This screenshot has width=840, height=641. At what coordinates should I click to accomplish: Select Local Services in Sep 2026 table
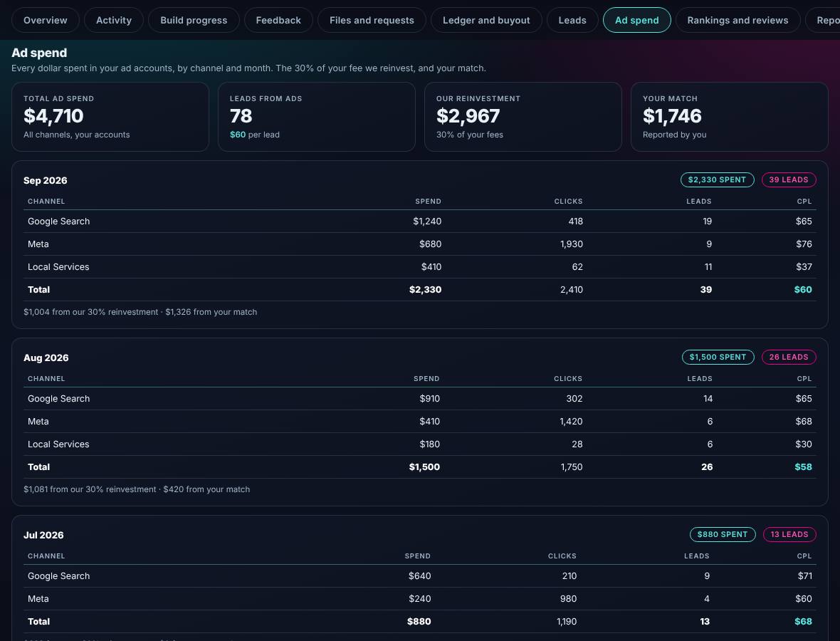pyautogui.click(x=420, y=267)
